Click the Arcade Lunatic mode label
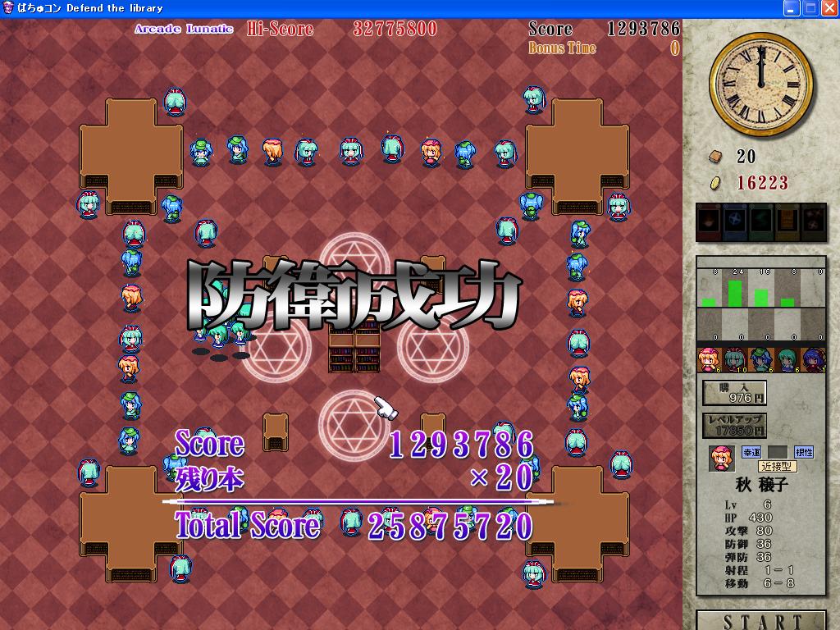Image resolution: width=840 pixels, height=630 pixels. (184, 29)
